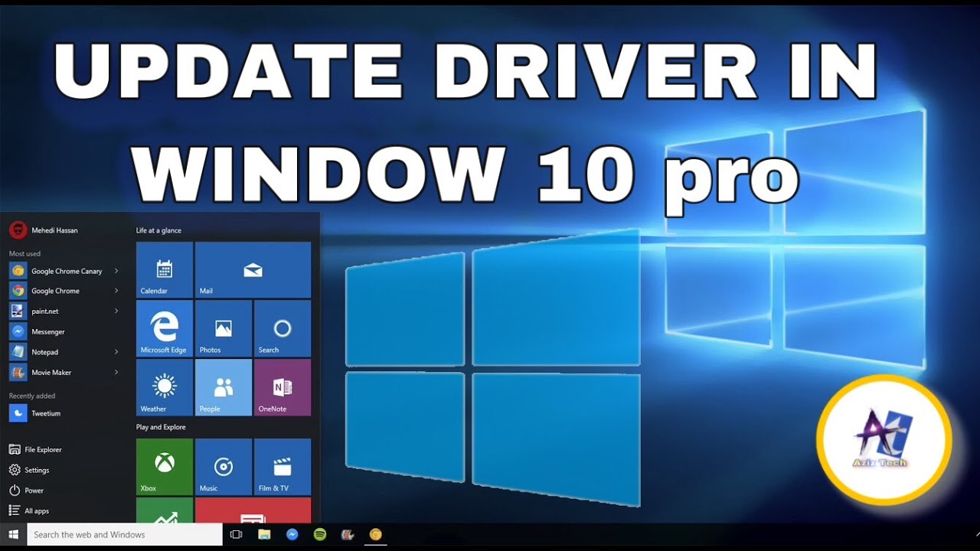
Task: Click the Search tile with circle icon
Action: [x=283, y=328]
